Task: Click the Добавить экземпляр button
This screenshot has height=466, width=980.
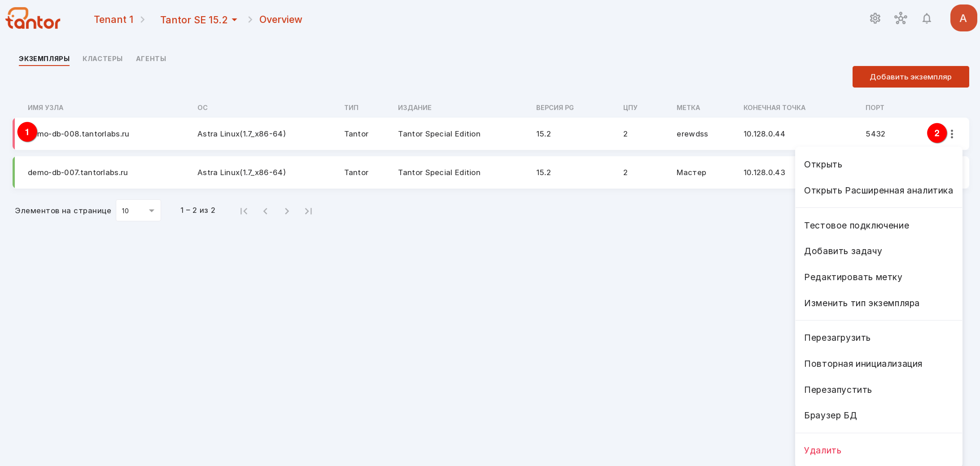Action: point(910,77)
